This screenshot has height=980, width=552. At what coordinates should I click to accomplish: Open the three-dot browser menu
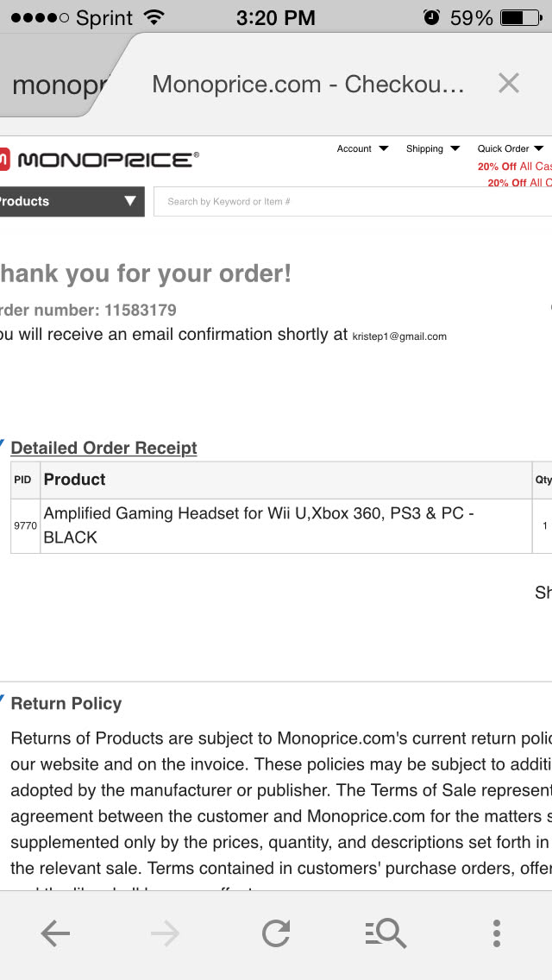(x=496, y=933)
